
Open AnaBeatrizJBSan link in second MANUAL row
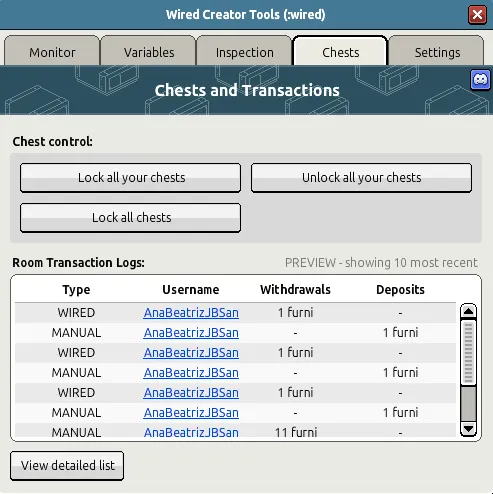(x=191, y=373)
